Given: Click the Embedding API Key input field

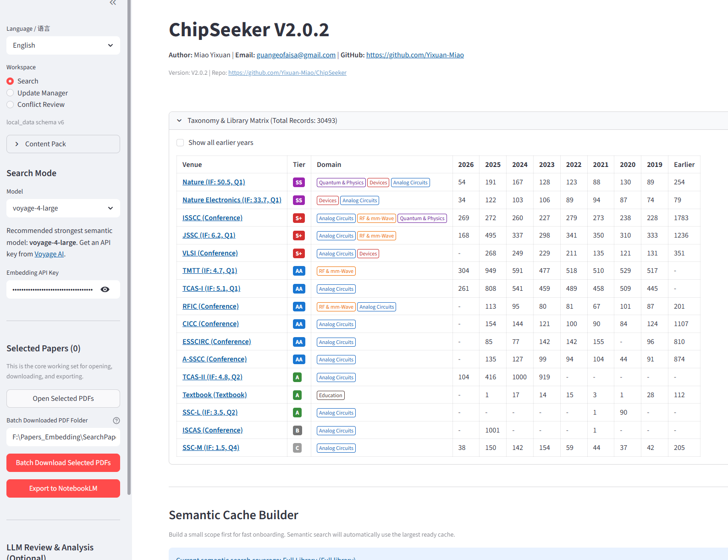Looking at the screenshot, I should click(x=53, y=289).
